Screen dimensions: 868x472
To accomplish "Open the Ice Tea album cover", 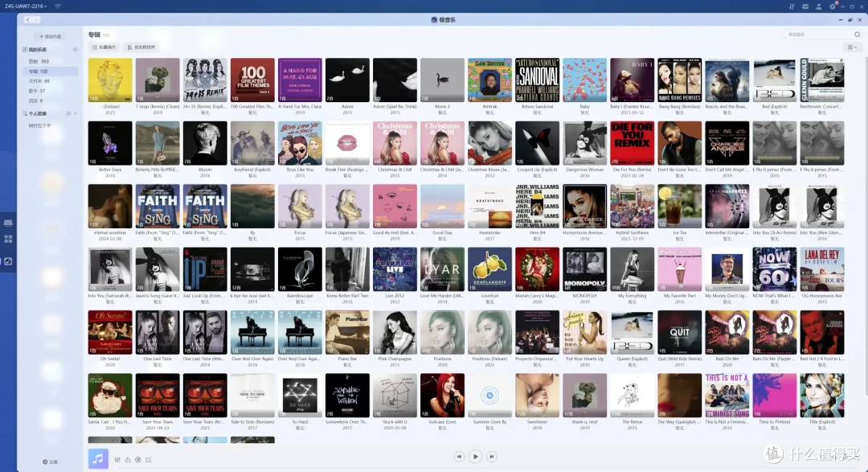I will pyautogui.click(x=679, y=206).
